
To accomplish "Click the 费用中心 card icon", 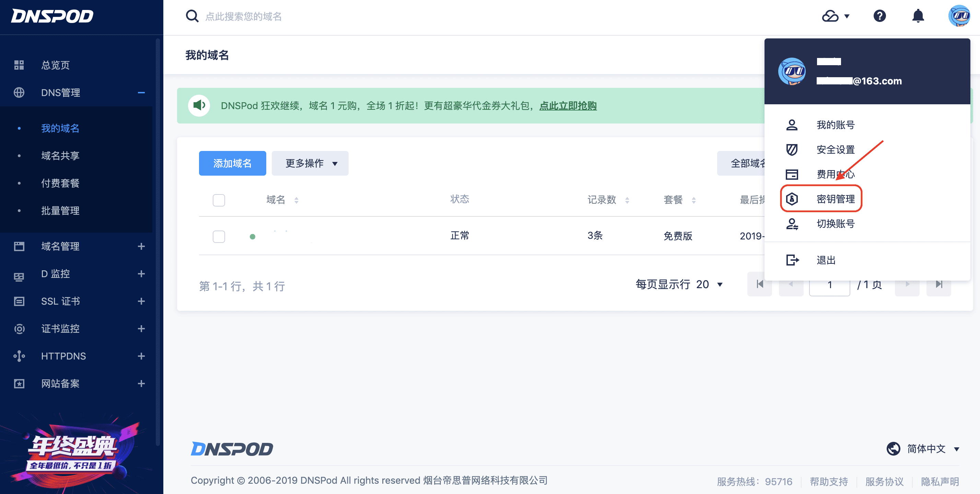I will [792, 174].
